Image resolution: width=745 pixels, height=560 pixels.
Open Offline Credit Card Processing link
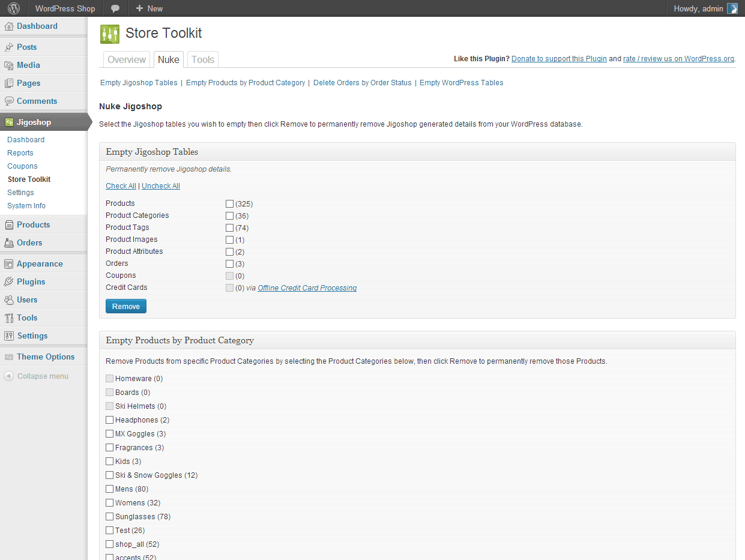307,288
